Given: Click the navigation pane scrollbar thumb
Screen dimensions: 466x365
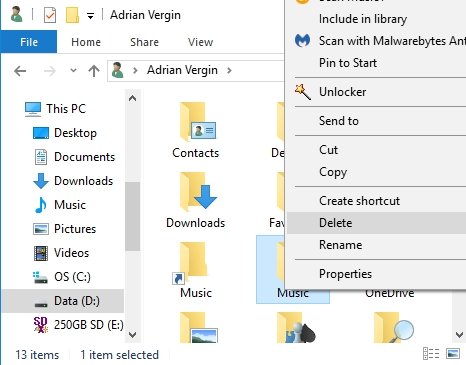Looking at the screenshot, I should [x=132, y=216].
